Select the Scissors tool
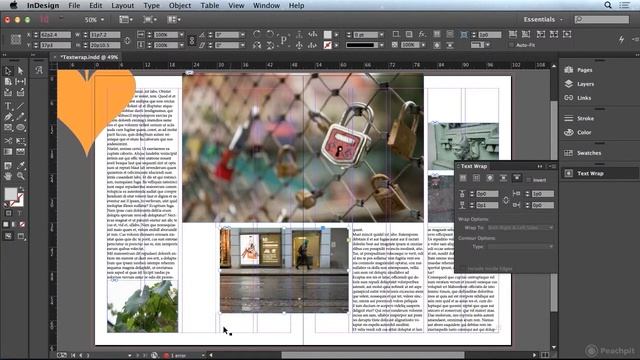 tap(8, 141)
